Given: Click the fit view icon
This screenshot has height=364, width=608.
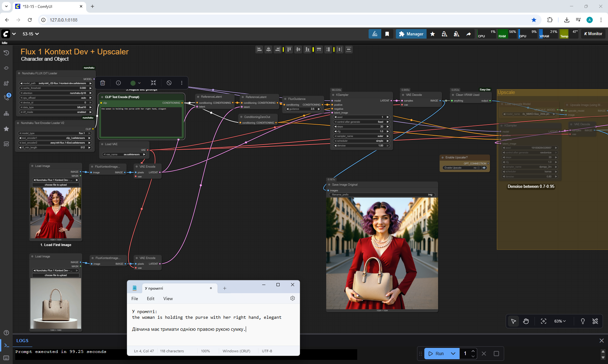Looking at the screenshot, I should [543, 321].
